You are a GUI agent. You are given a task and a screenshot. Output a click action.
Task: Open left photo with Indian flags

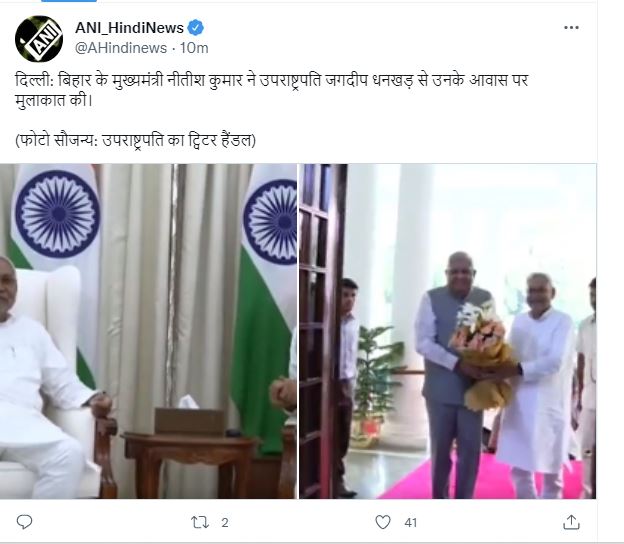click(x=148, y=331)
